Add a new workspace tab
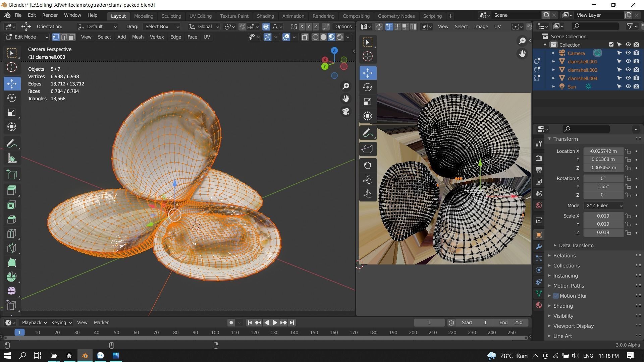This screenshot has height=362, width=644. point(450,16)
